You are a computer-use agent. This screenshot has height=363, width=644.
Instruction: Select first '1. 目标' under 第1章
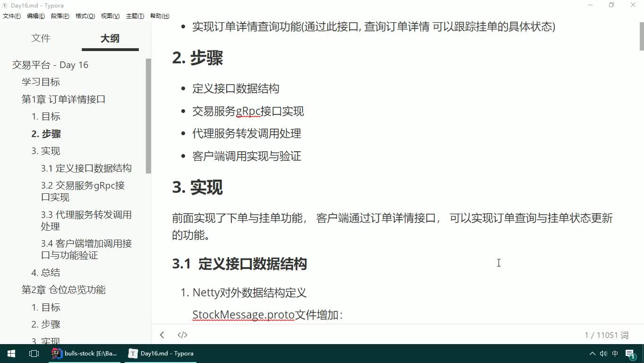(46, 116)
